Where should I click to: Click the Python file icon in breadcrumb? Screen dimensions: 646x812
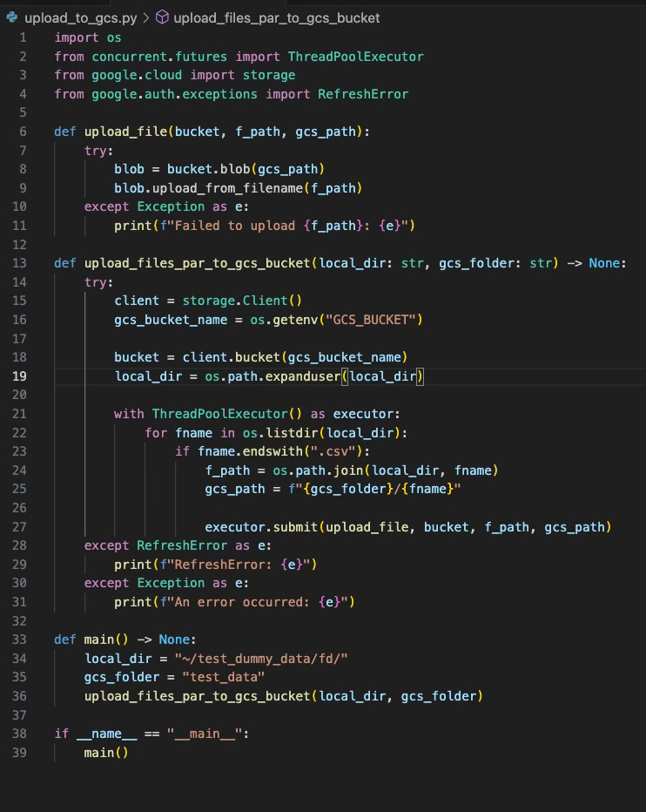click(x=12, y=17)
